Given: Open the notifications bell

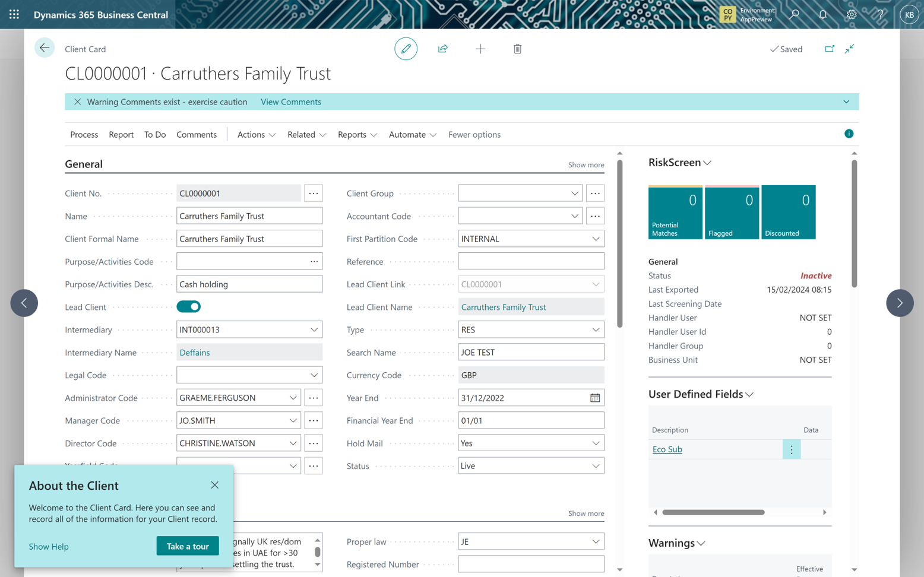Looking at the screenshot, I should (x=822, y=14).
